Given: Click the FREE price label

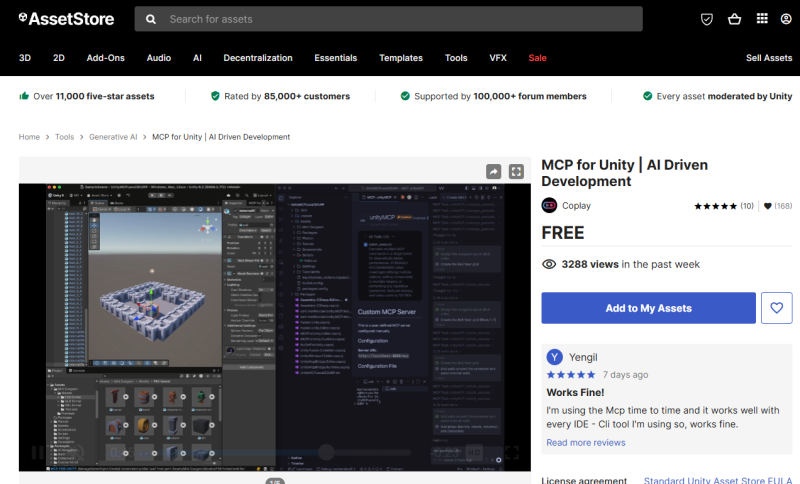Looking at the screenshot, I should (563, 233).
